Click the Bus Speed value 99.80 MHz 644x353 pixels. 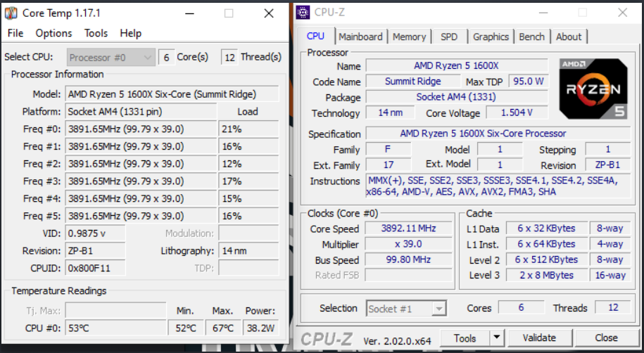tap(408, 259)
